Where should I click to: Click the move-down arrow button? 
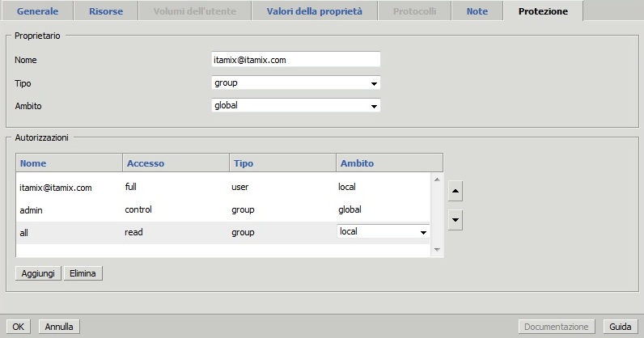click(455, 219)
